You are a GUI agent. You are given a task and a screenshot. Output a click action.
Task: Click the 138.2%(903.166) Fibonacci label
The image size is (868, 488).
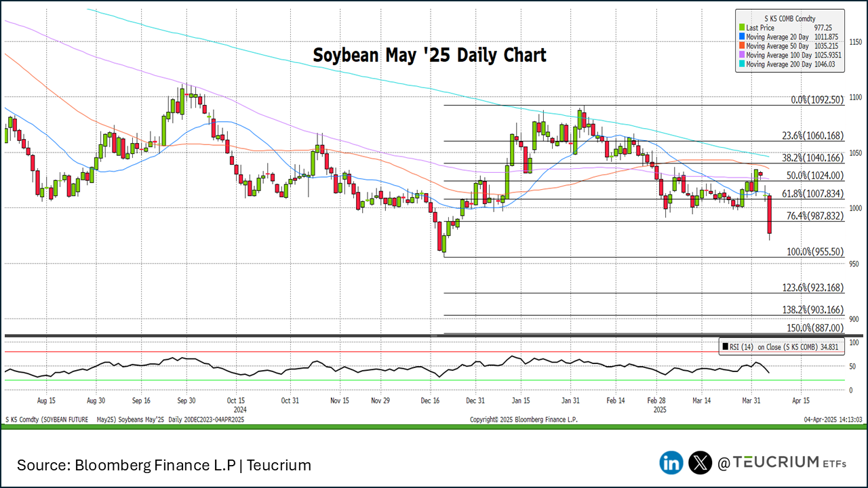[x=813, y=310]
